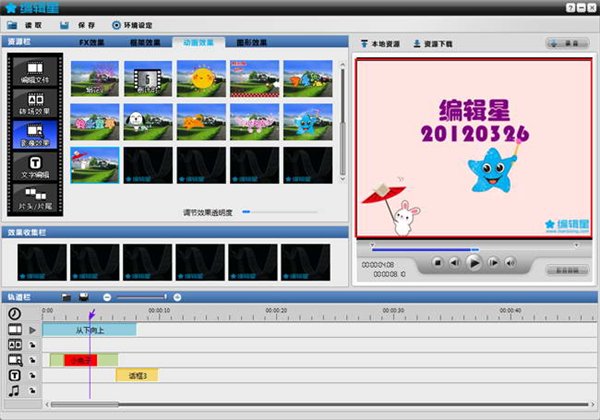Screen dimensions: 600x420
Task: Select the 从下向上 clip on the video track
Action: pyautogui.click(x=90, y=330)
